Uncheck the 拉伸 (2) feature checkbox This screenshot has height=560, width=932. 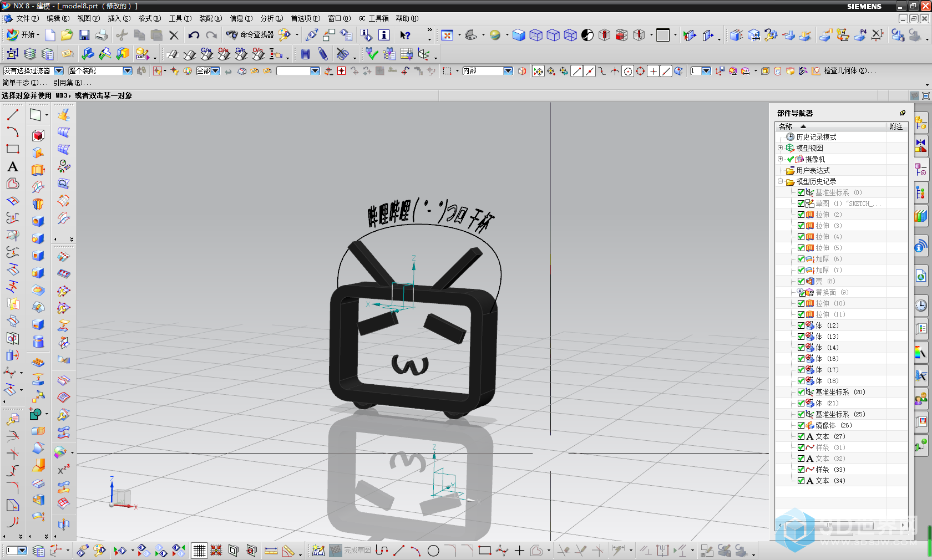(x=801, y=215)
